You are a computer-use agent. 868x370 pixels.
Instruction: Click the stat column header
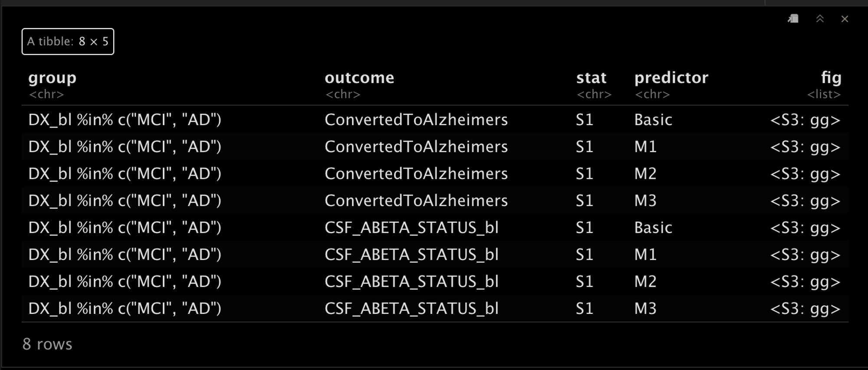tap(591, 78)
